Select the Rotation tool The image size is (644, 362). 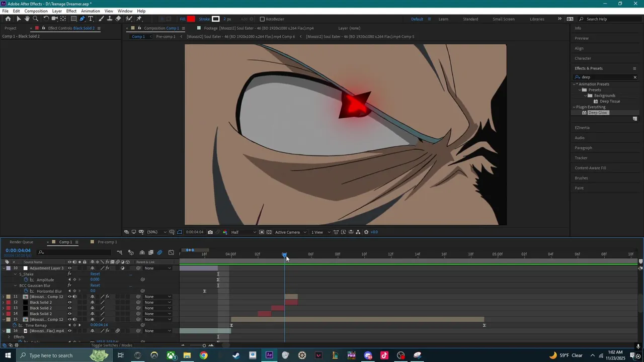coord(46,19)
